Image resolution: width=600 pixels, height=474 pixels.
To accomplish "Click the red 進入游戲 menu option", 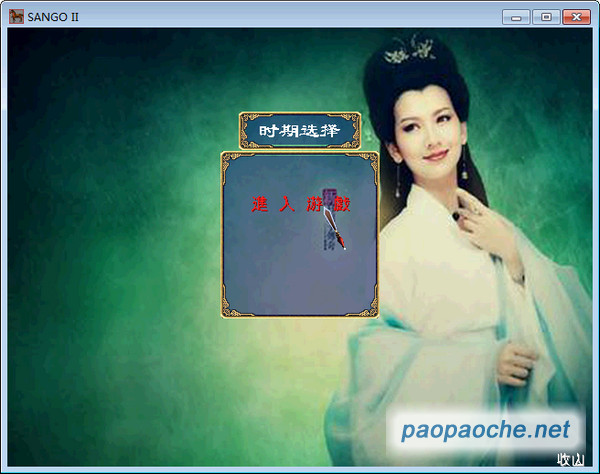I will click(300, 204).
